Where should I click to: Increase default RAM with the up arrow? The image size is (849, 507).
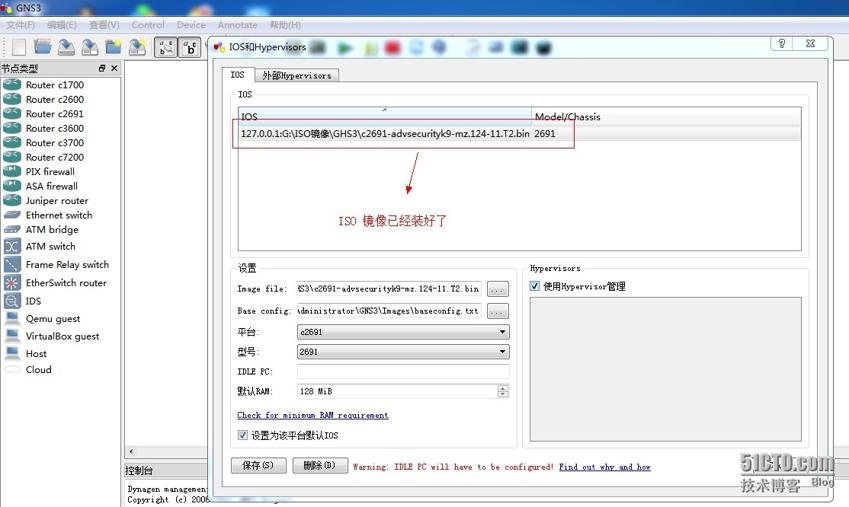pyautogui.click(x=503, y=388)
